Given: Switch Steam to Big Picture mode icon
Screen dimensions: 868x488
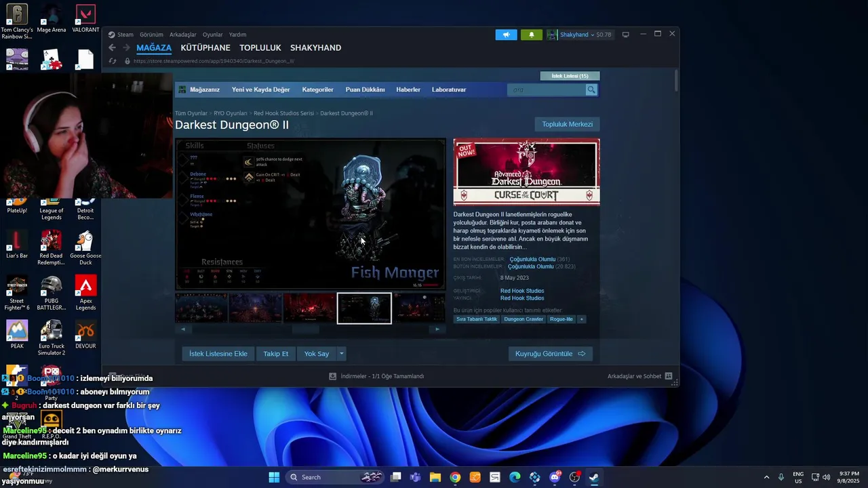Looking at the screenshot, I should coord(625,35).
